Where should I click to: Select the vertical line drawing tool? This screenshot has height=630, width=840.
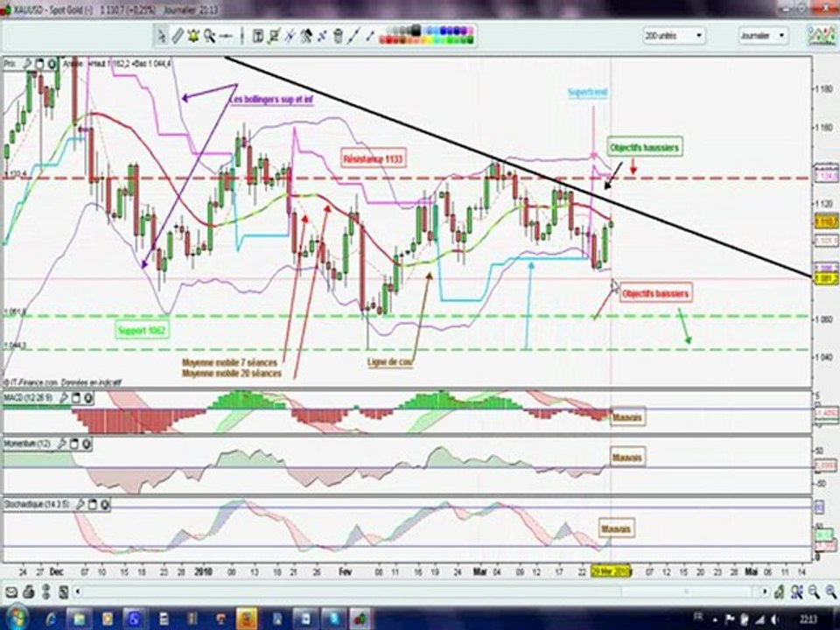[242, 36]
